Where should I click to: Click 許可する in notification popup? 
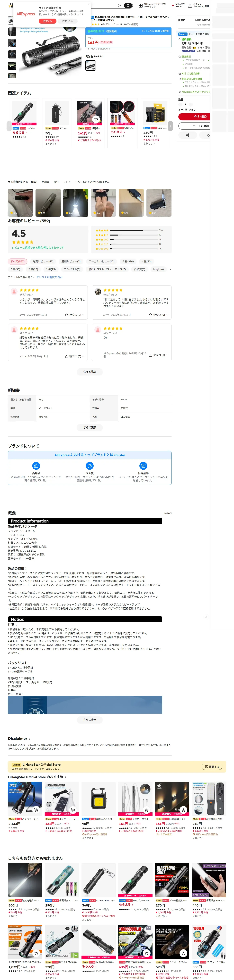coord(47,21)
